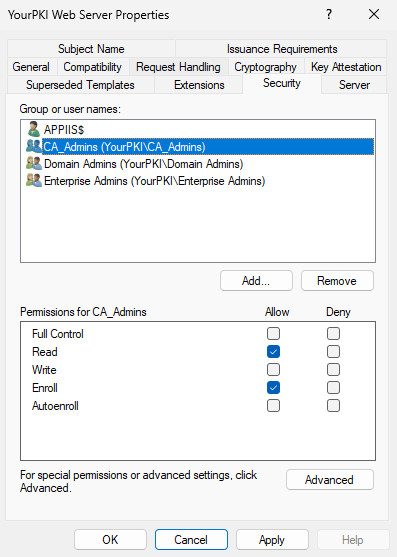The width and height of the screenshot is (397, 557).
Task: Uncheck Allow Read permission
Action: pyautogui.click(x=273, y=352)
